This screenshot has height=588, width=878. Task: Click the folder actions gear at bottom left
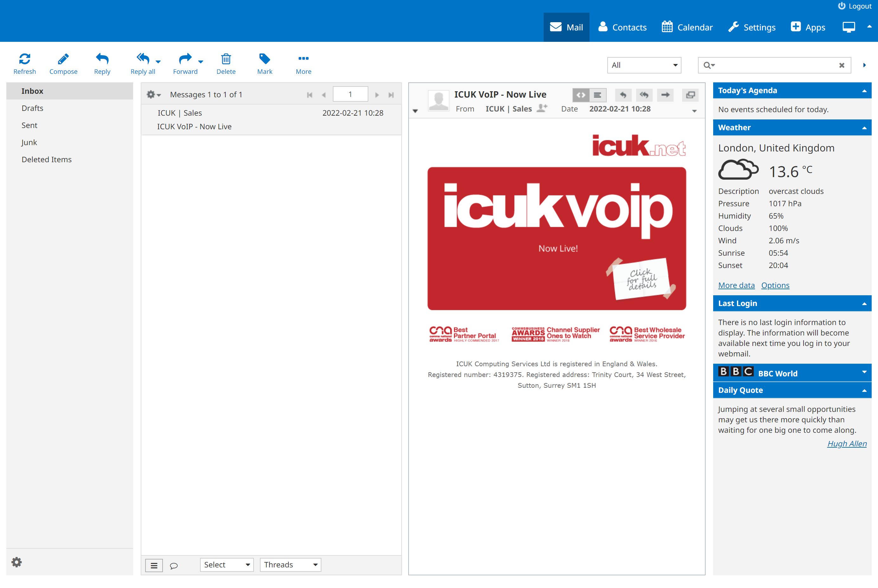(16, 562)
